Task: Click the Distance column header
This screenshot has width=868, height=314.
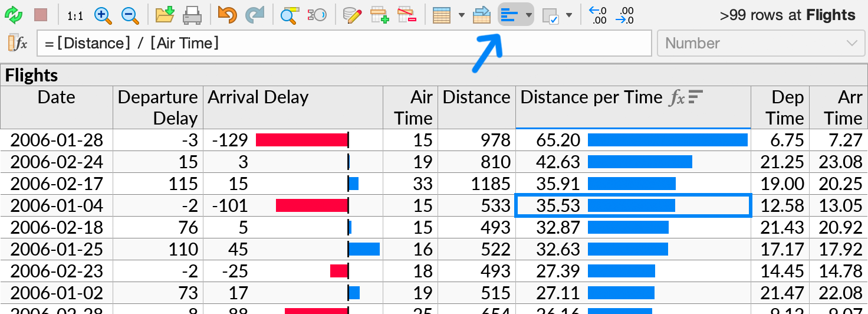Action: [476, 107]
